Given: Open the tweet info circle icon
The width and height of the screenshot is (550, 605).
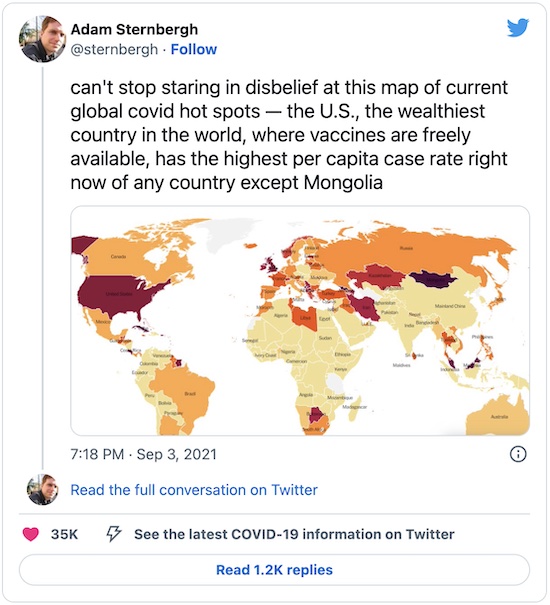Looking at the screenshot, I should [518, 454].
